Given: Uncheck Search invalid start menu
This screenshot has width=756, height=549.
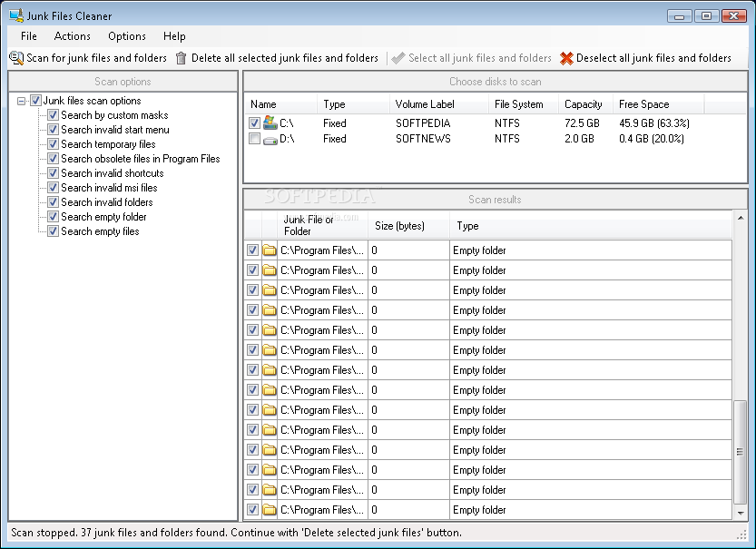Looking at the screenshot, I should tap(53, 130).
